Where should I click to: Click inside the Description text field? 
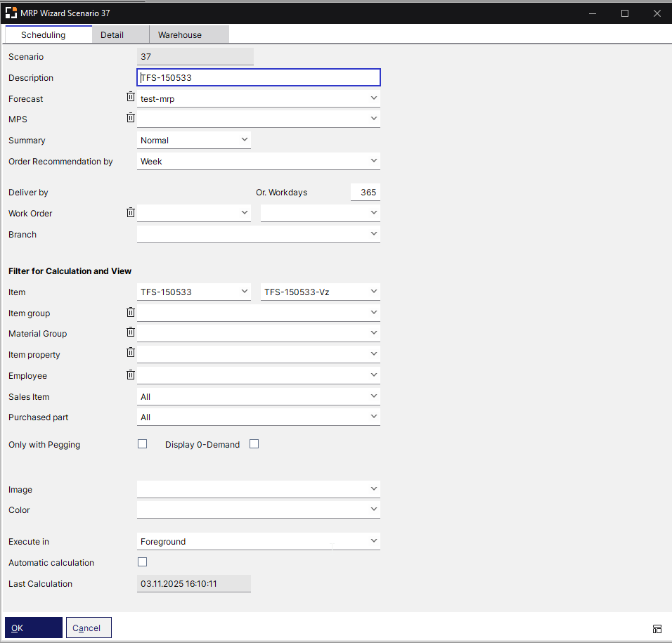click(258, 77)
